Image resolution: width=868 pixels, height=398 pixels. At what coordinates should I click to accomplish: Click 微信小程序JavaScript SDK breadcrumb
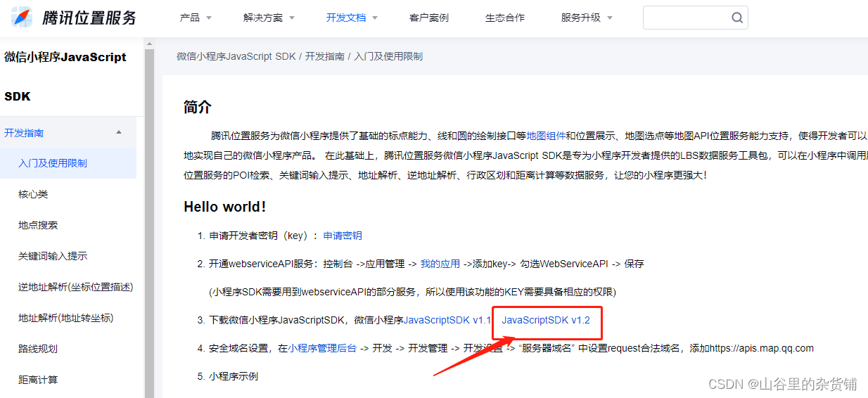tap(236, 56)
